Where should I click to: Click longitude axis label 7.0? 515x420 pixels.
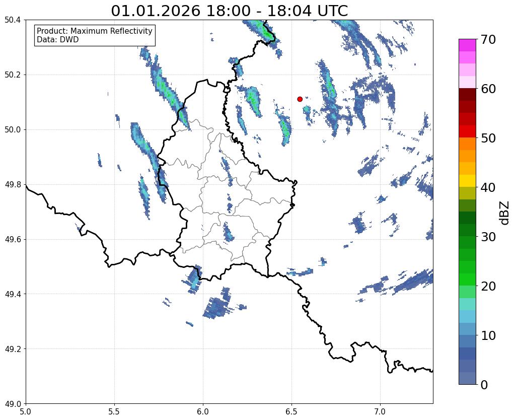click(381, 411)
